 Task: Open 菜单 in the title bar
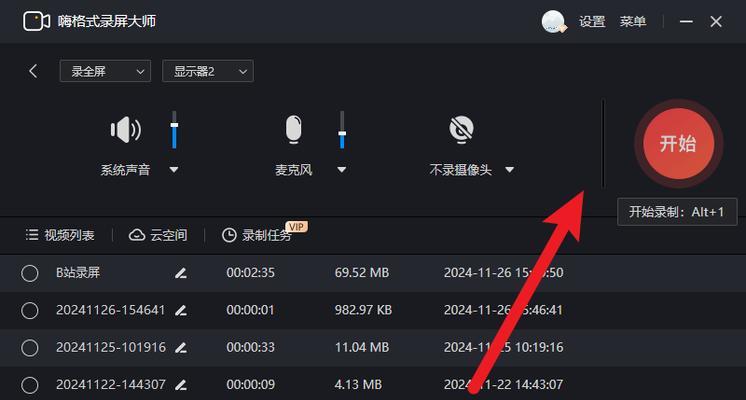pyautogui.click(x=633, y=22)
